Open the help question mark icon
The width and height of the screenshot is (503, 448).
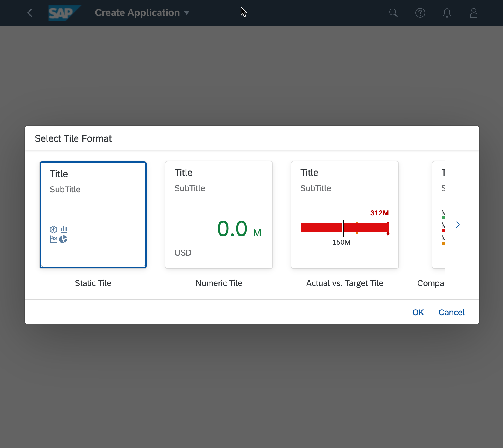point(420,13)
